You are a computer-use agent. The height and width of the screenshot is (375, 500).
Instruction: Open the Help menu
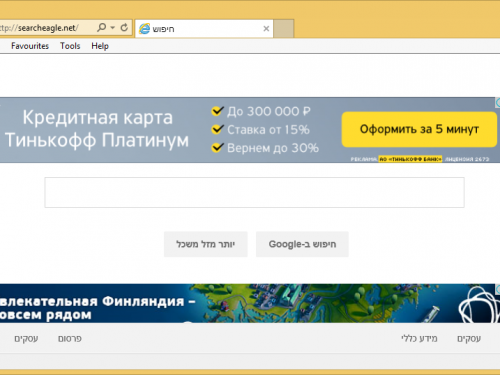pyautogui.click(x=100, y=46)
